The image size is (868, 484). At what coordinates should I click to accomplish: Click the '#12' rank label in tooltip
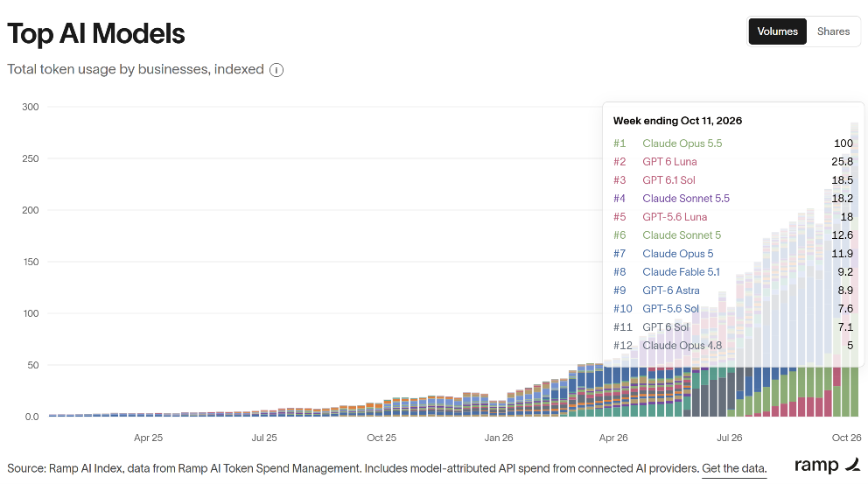point(622,346)
